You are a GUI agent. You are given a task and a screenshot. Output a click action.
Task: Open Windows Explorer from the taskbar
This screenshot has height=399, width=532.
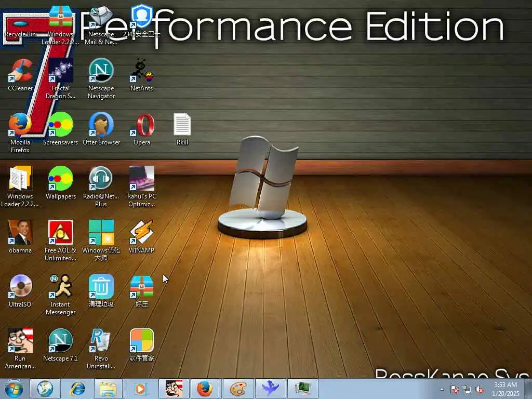[109, 389]
